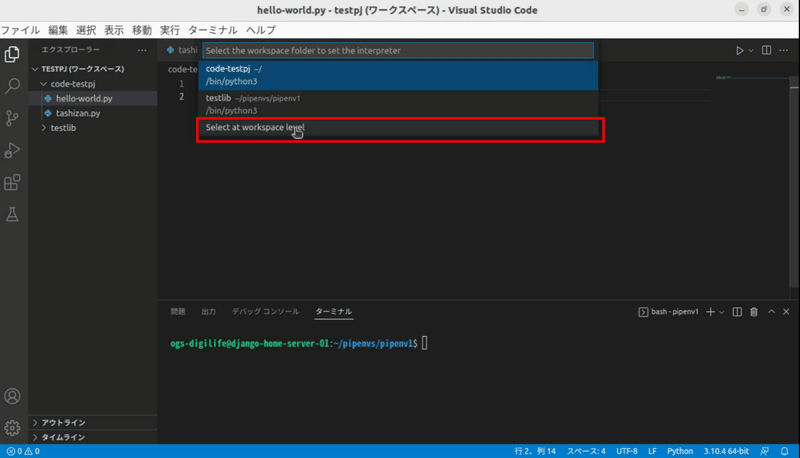Screen dimensions: 800x458
Task: Maximize the panel with up chevron
Action: click(x=771, y=312)
